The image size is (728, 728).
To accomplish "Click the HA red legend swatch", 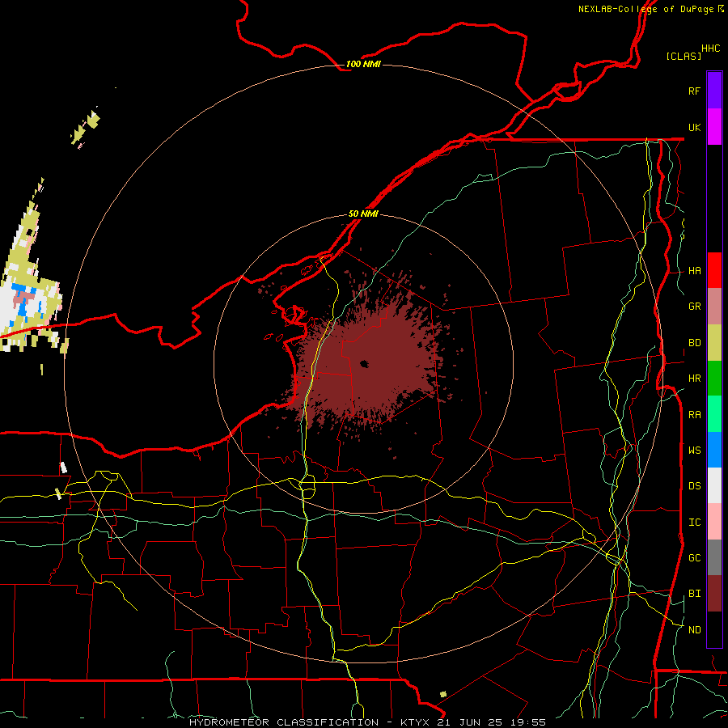I will 714,270.
